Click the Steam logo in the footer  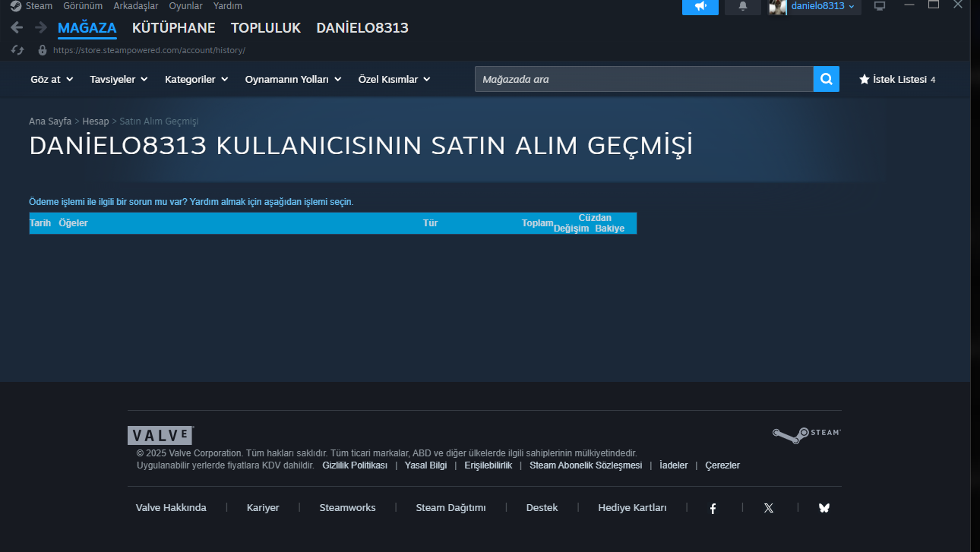pos(807,434)
